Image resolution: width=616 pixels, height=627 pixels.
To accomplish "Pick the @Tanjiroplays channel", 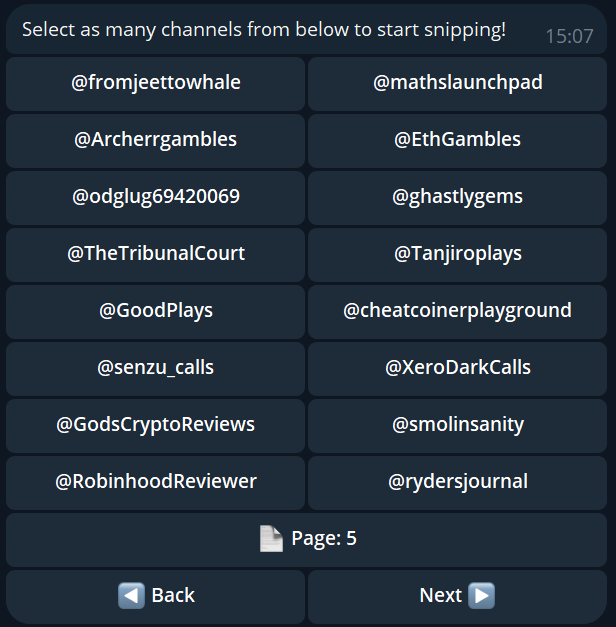I will pyautogui.click(x=457, y=254).
